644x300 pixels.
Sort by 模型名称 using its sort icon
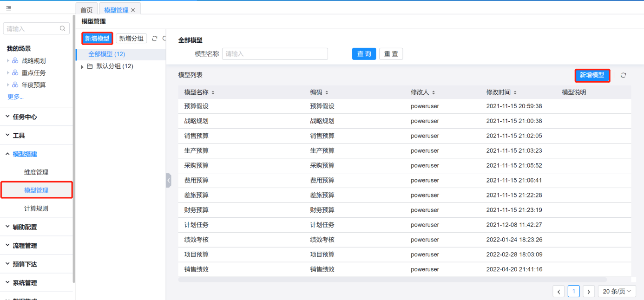pyautogui.click(x=213, y=92)
